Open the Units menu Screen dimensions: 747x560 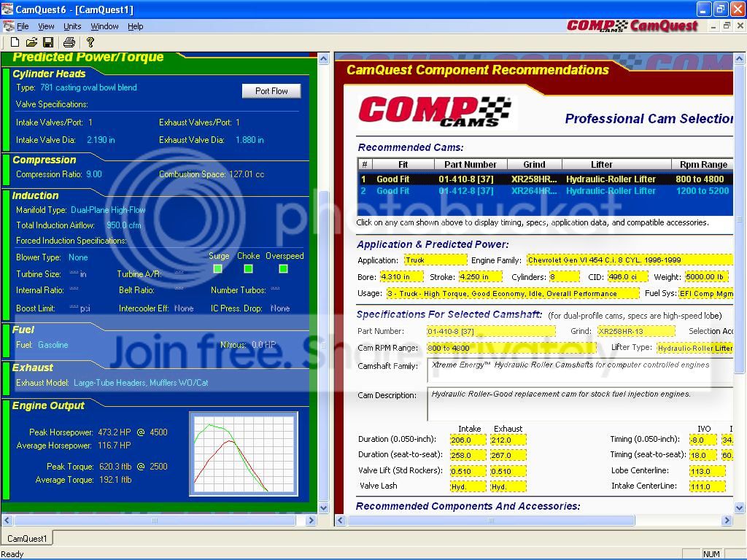[72, 26]
